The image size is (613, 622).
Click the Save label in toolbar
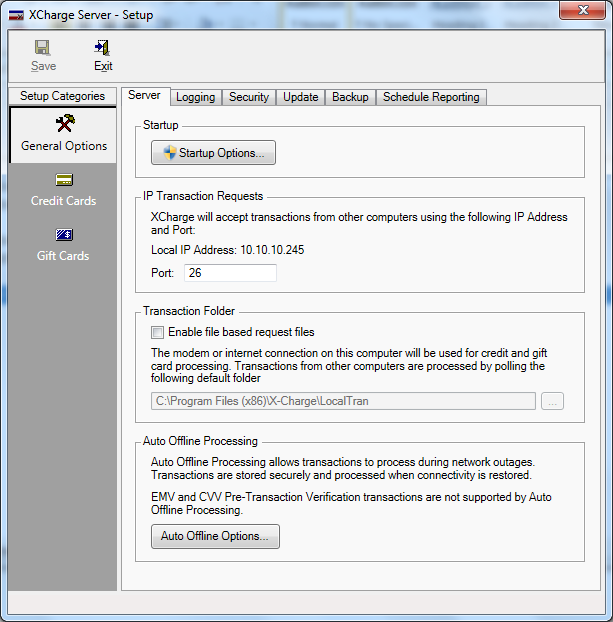43,66
